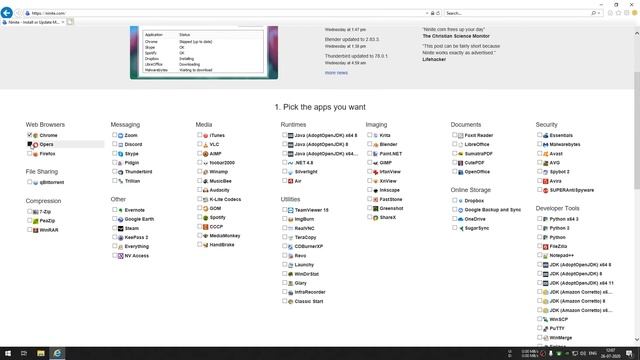The height and width of the screenshot is (360, 640).
Task: Click the browser refresh icon
Action: coord(438,13)
